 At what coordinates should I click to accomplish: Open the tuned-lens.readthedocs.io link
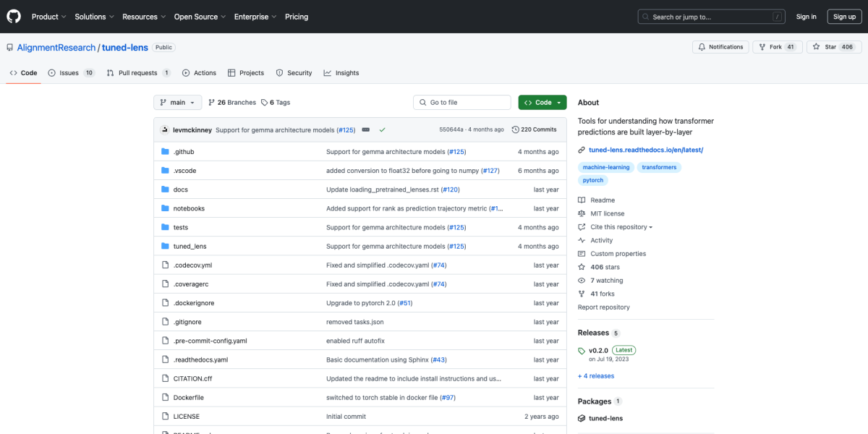pyautogui.click(x=645, y=150)
